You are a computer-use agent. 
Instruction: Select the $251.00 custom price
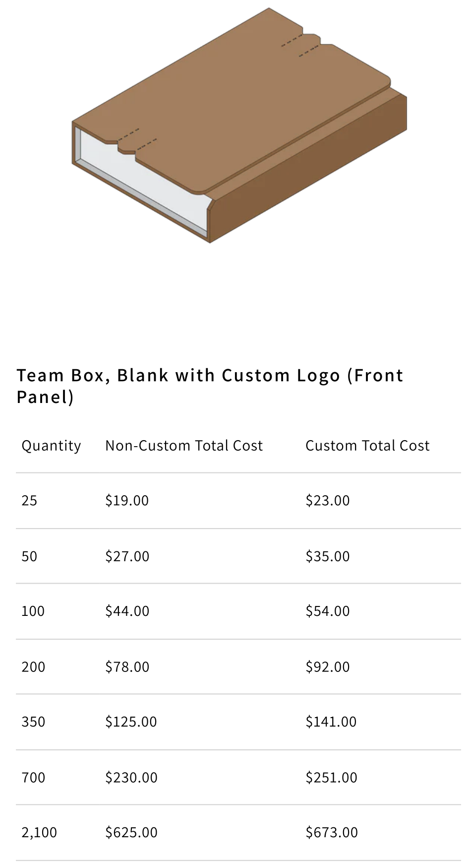(x=331, y=777)
